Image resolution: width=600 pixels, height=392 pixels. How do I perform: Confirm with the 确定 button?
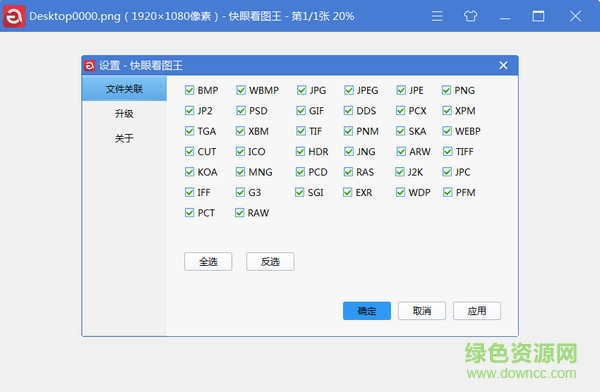[367, 310]
